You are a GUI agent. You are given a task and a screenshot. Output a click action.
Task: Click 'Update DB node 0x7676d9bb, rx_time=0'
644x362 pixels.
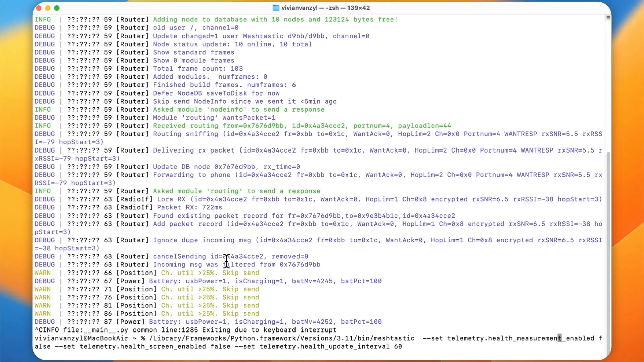click(x=226, y=167)
